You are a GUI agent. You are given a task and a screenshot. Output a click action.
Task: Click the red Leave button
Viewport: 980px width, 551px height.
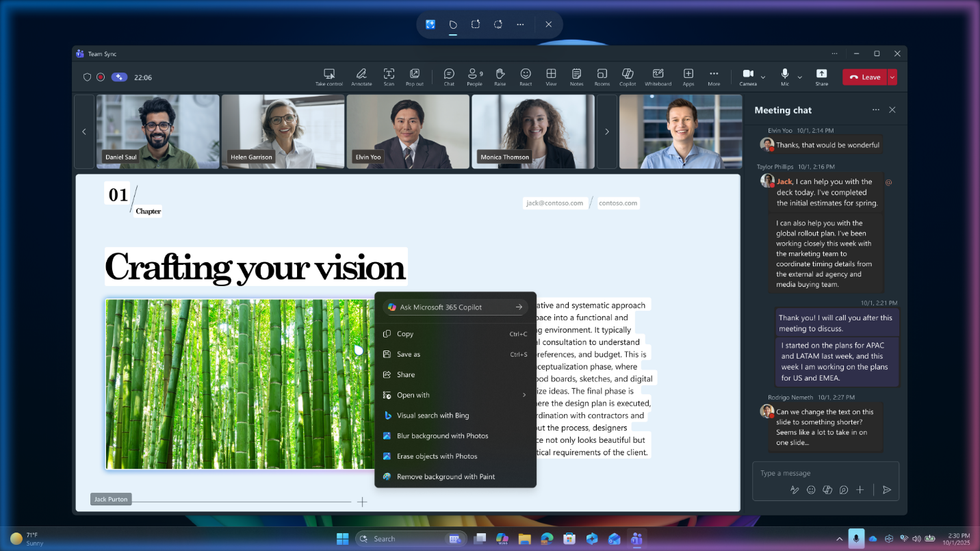click(865, 77)
